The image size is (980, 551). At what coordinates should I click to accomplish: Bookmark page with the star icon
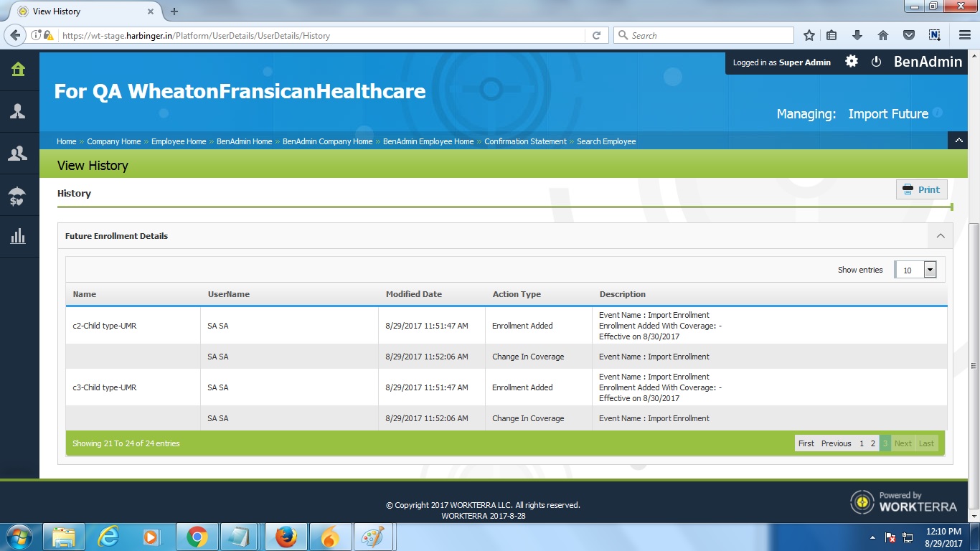(x=809, y=35)
